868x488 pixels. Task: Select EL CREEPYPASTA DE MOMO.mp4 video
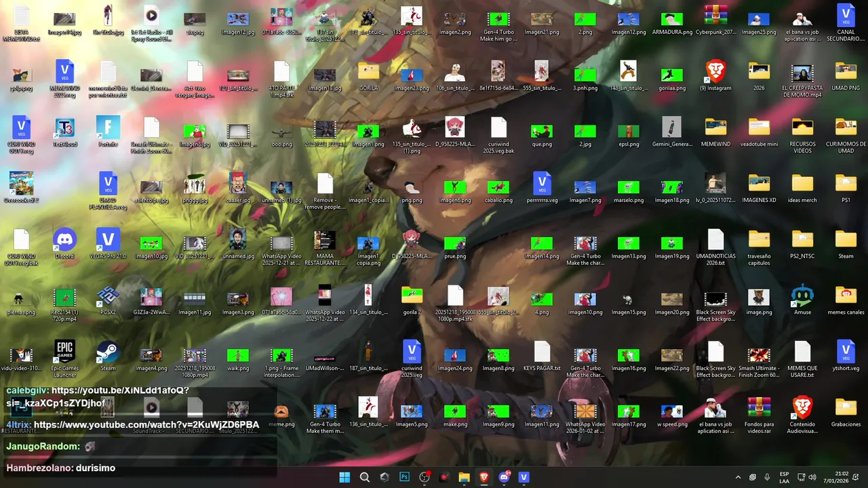802,79
